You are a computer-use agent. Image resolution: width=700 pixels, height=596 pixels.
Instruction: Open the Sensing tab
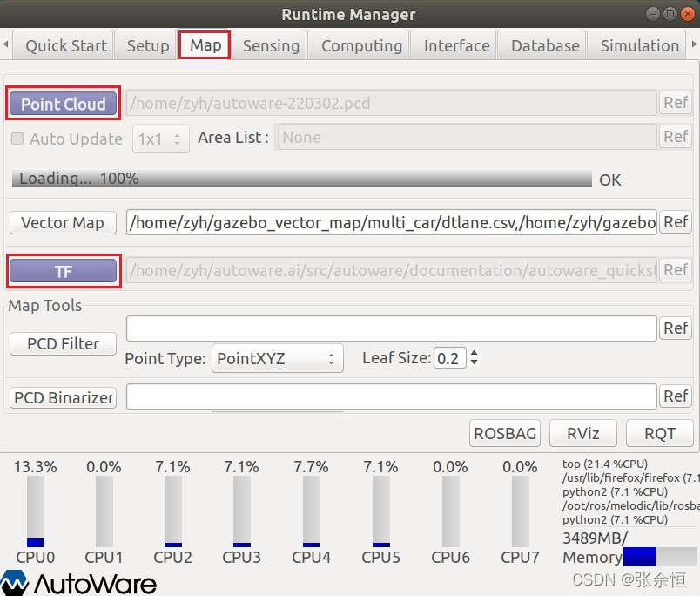269,45
